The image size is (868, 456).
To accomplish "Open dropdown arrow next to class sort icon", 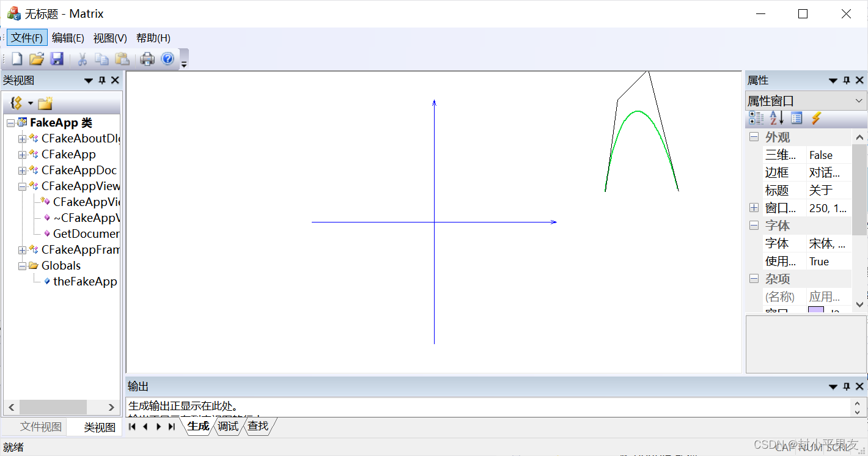I will click(30, 103).
